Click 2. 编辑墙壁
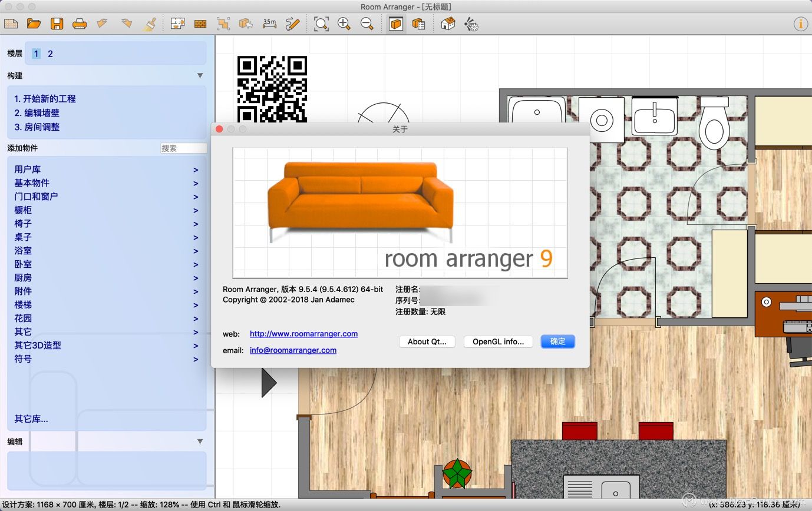 37,113
